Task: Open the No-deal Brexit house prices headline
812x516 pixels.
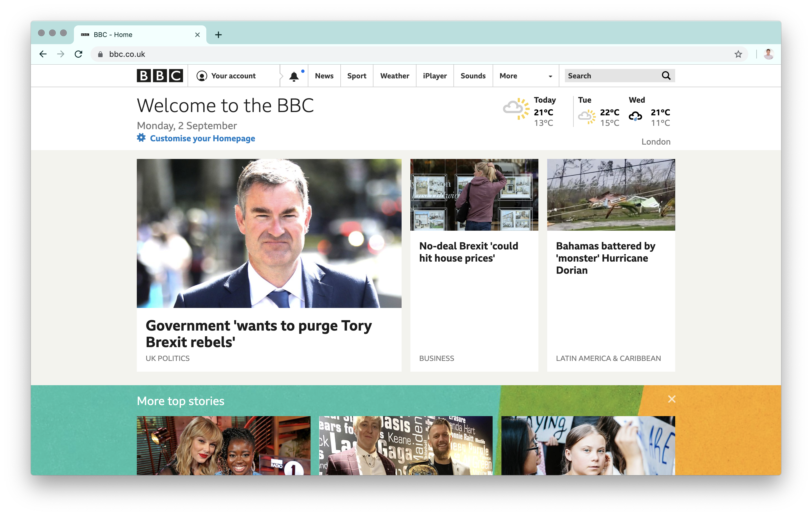Action: [x=468, y=252]
